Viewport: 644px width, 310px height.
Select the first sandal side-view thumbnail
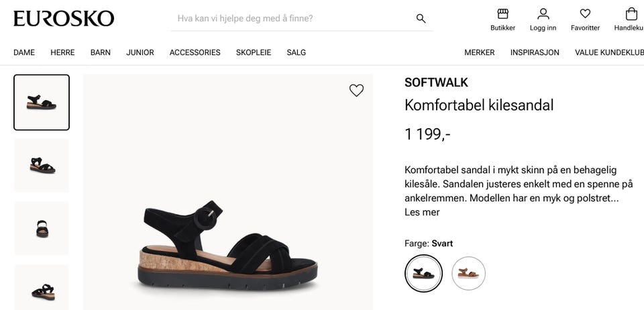coord(42,102)
